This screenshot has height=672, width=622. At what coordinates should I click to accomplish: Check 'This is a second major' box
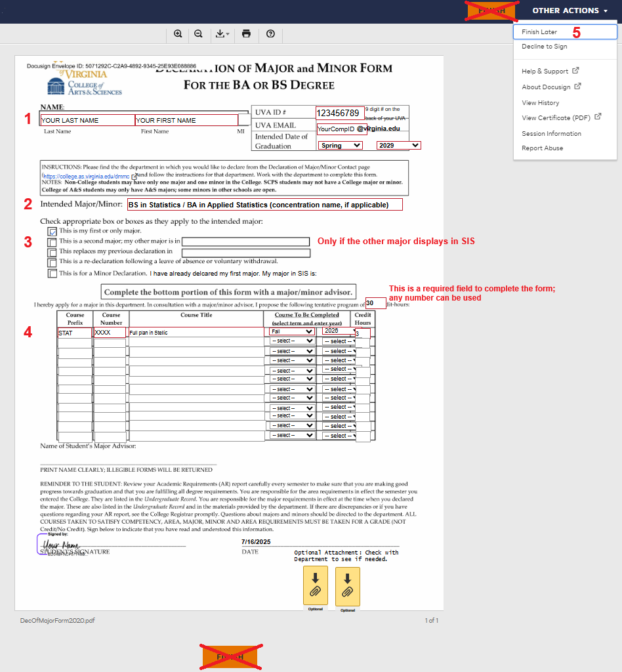click(52, 242)
